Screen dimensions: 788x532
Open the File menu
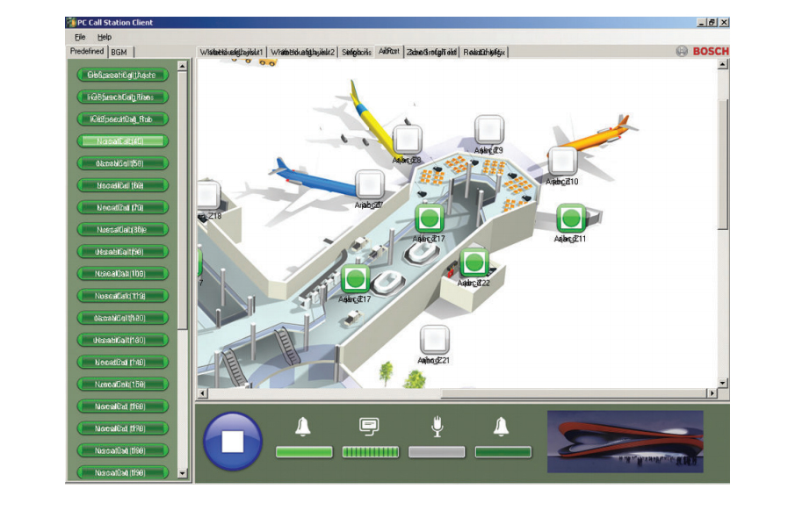80,37
